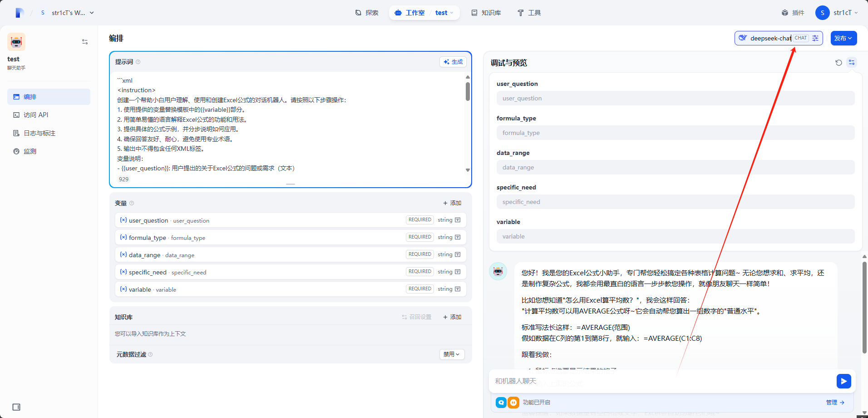Click the chat preview scrollbar thumb
The height and width of the screenshot is (418, 868).
tap(864, 307)
